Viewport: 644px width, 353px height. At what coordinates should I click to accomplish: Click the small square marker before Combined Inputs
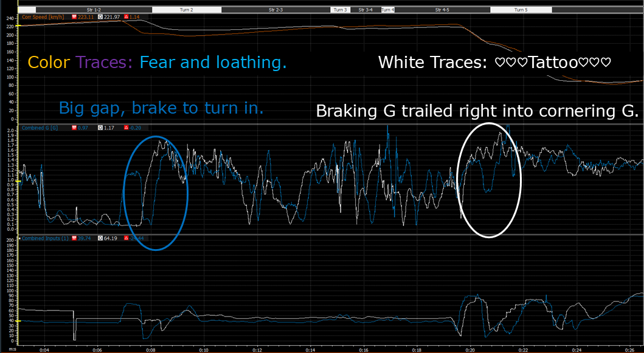(x=19, y=239)
